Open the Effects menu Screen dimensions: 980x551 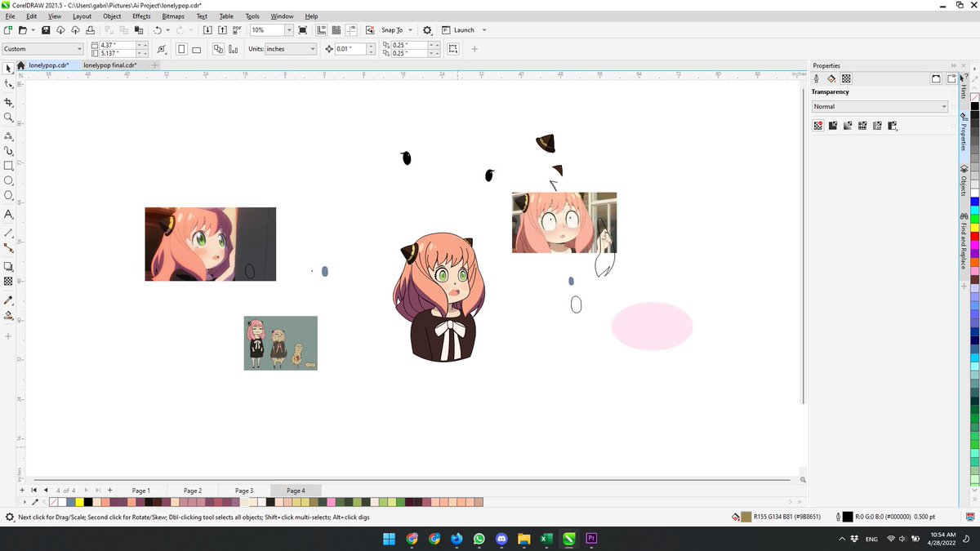[x=141, y=16]
